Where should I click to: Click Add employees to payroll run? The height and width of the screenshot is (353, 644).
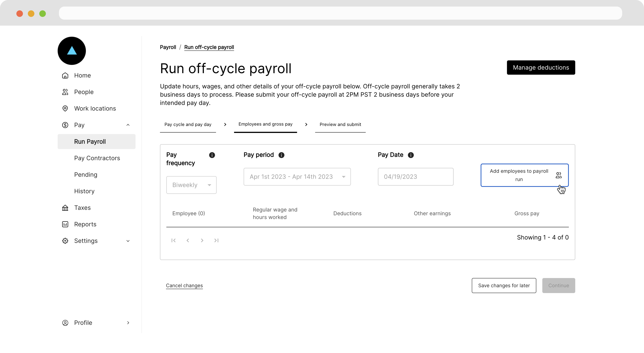(x=524, y=175)
